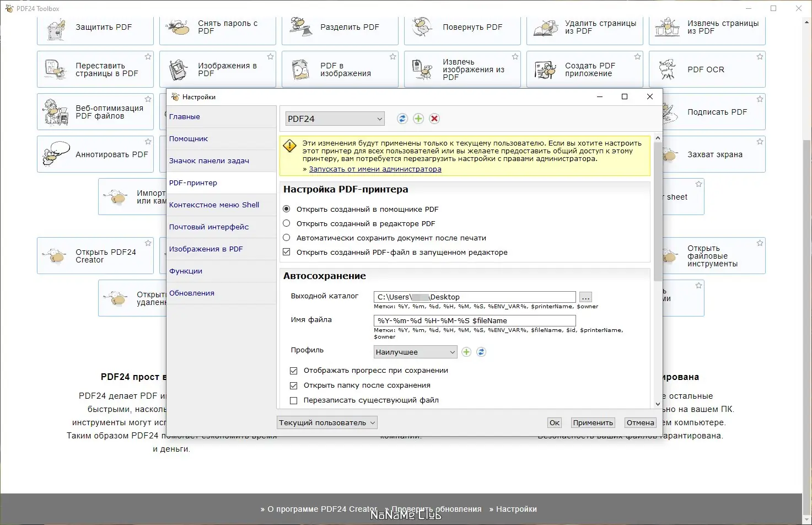Viewport: 812px width, 525px height.
Task: Star the Захват экрана tile
Action: pyautogui.click(x=760, y=142)
